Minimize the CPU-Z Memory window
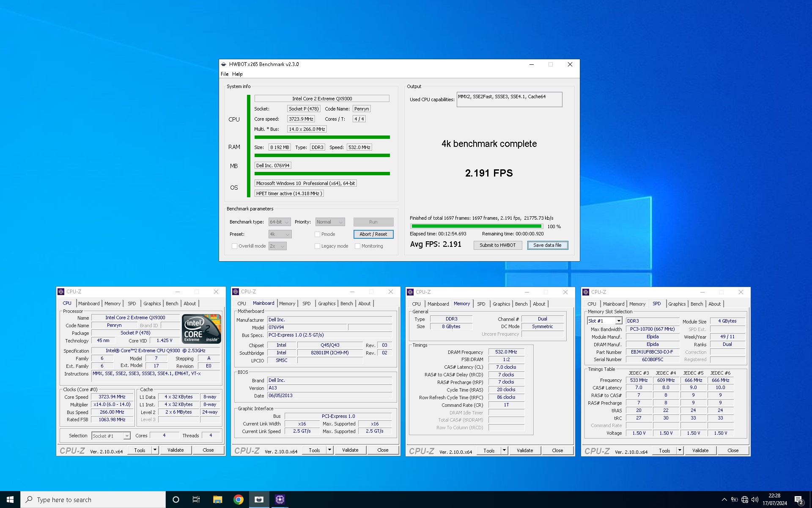 pos(527,292)
